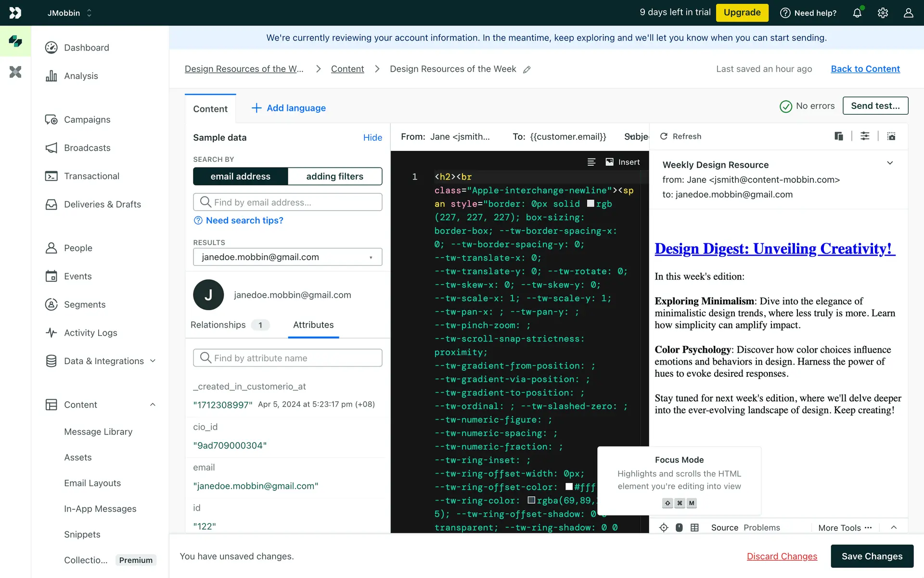The image size is (924, 578).
Task: Open the janedoe.mobbin@gmail.com results dropdown
Action: point(287,257)
